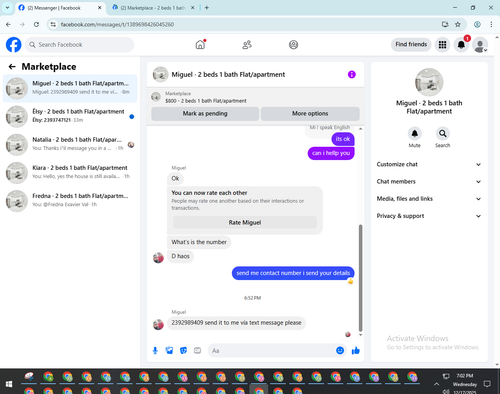This screenshot has width=500, height=394.
Task: Click the message '2392989409 send it to me via text'
Action: pos(236,323)
